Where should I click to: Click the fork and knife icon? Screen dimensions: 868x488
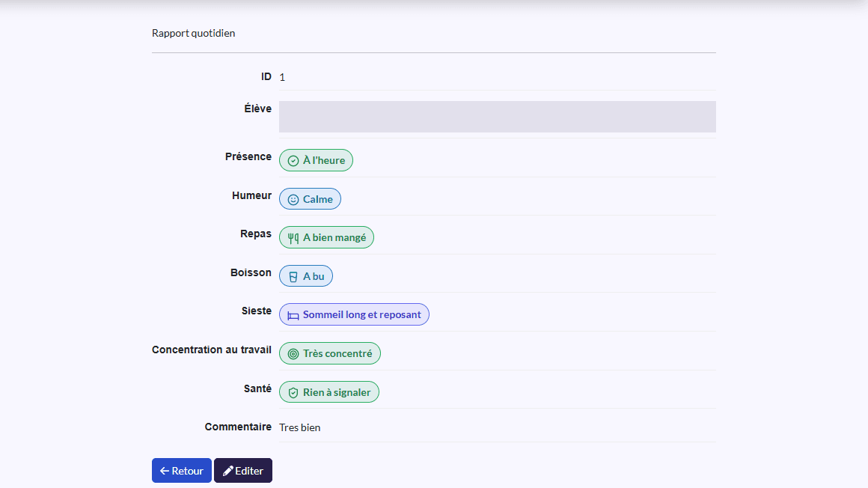pos(293,238)
